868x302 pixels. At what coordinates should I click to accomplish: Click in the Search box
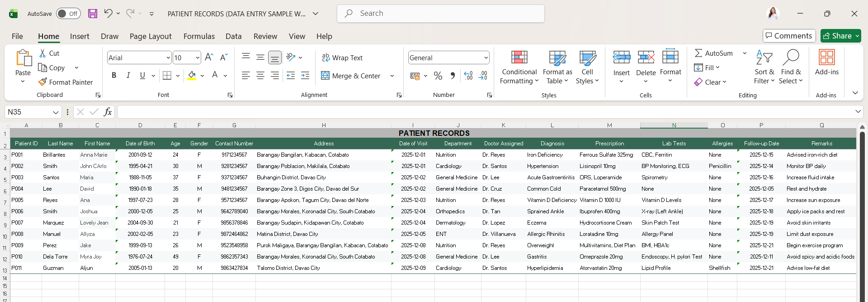(x=441, y=14)
